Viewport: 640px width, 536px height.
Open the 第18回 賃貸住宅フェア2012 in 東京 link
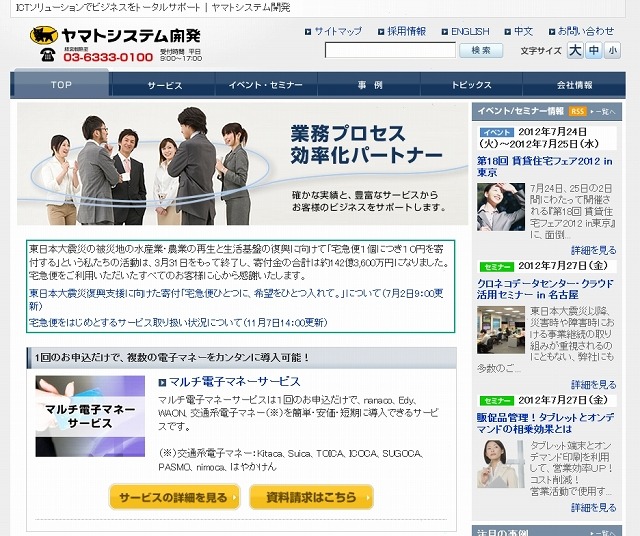pos(545,167)
